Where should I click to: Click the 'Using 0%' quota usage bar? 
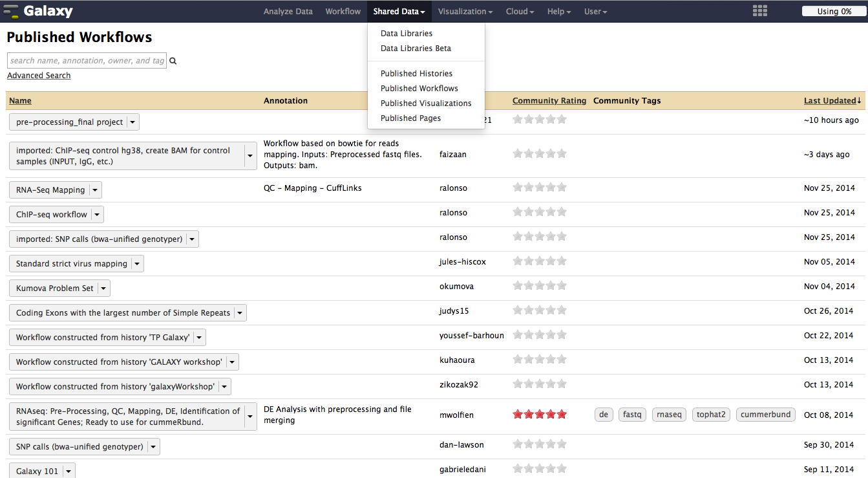point(834,12)
